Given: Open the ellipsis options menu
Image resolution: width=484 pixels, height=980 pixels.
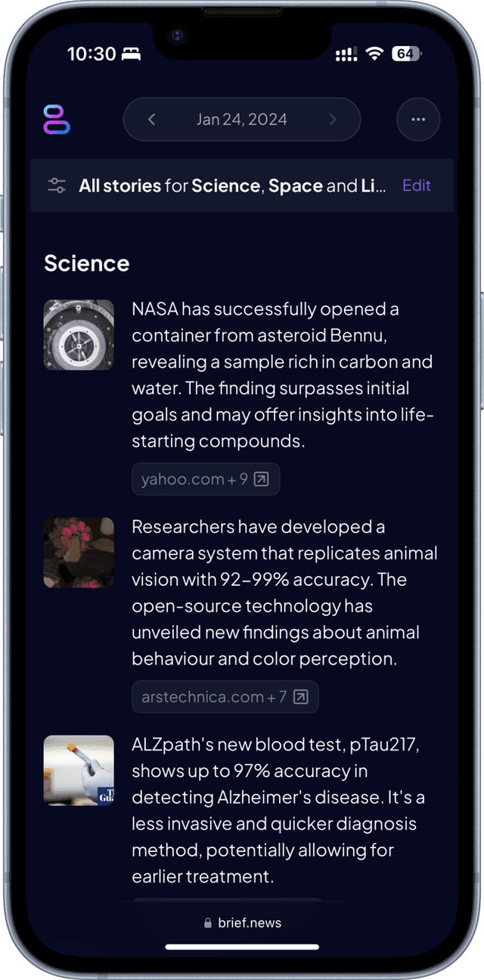Looking at the screenshot, I should [418, 119].
